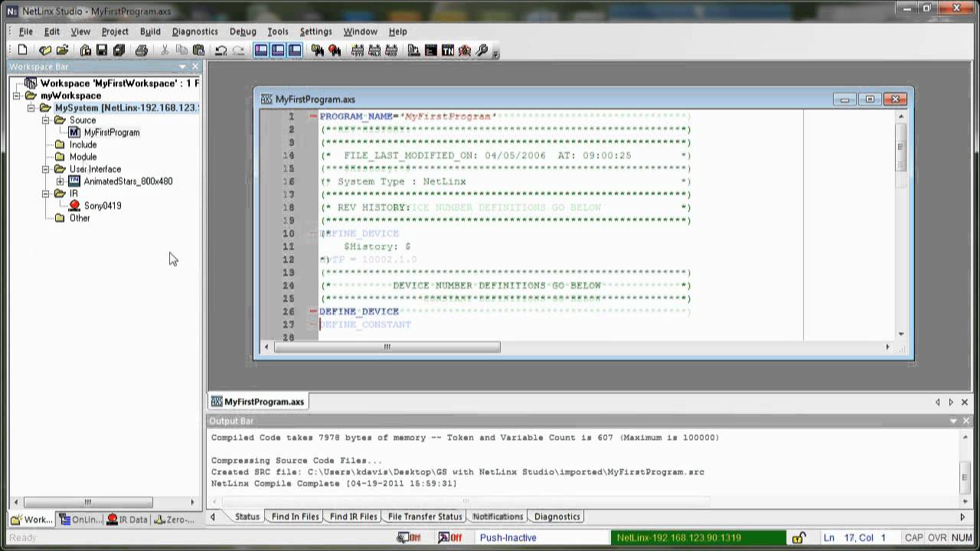Create a new file with the blank page icon

pos(23,51)
